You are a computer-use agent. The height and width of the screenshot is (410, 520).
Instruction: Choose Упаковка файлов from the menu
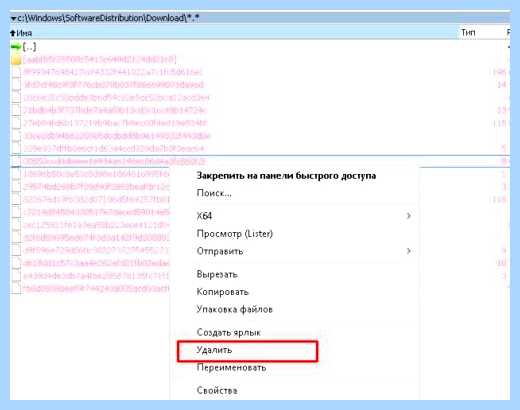[234, 309]
